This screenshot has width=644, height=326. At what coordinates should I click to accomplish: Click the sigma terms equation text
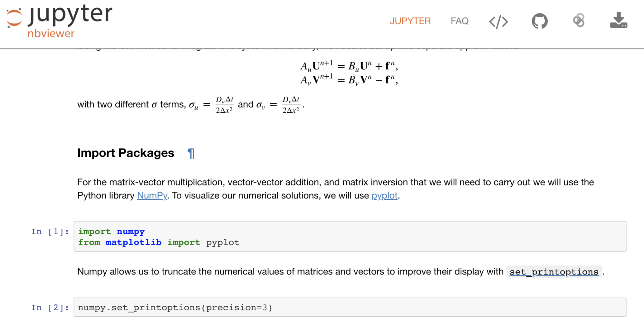click(190, 105)
